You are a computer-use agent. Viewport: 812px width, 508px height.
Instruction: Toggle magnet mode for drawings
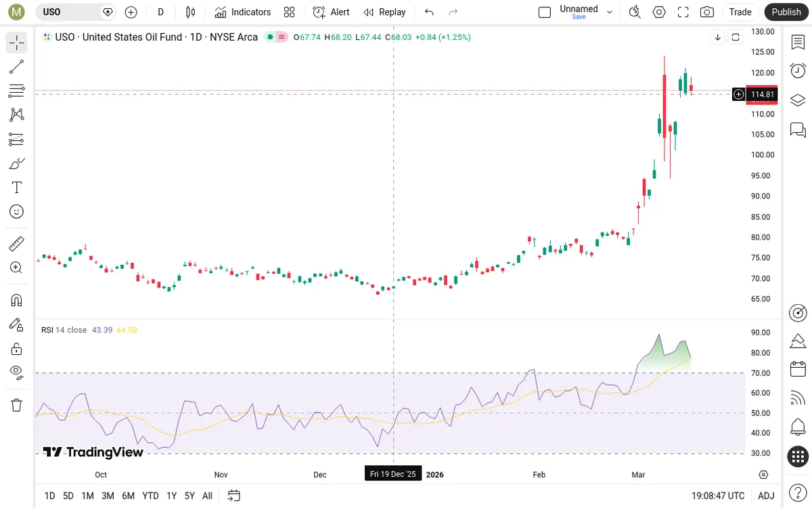click(17, 300)
